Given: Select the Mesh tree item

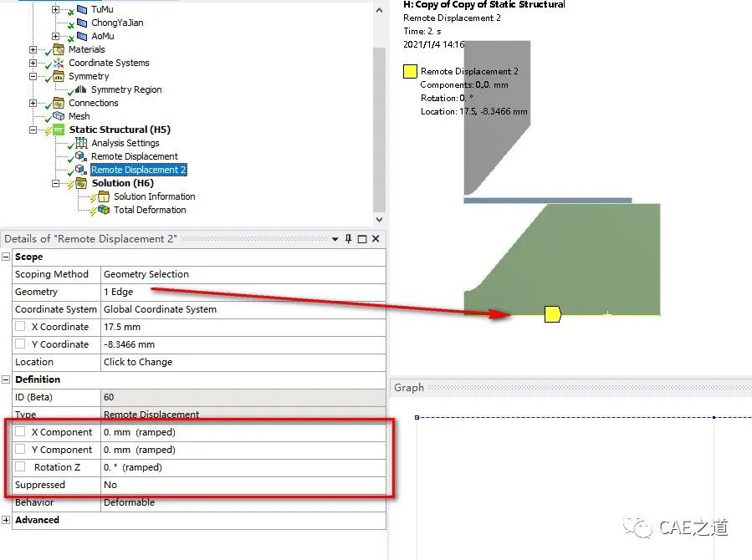Looking at the screenshot, I should tap(79, 116).
